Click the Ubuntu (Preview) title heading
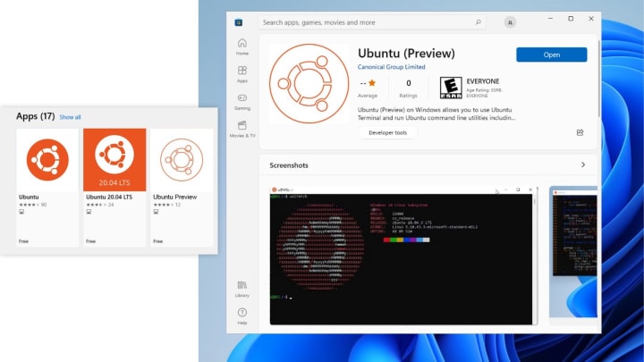Image resolution: width=644 pixels, height=362 pixels. (406, 54)
